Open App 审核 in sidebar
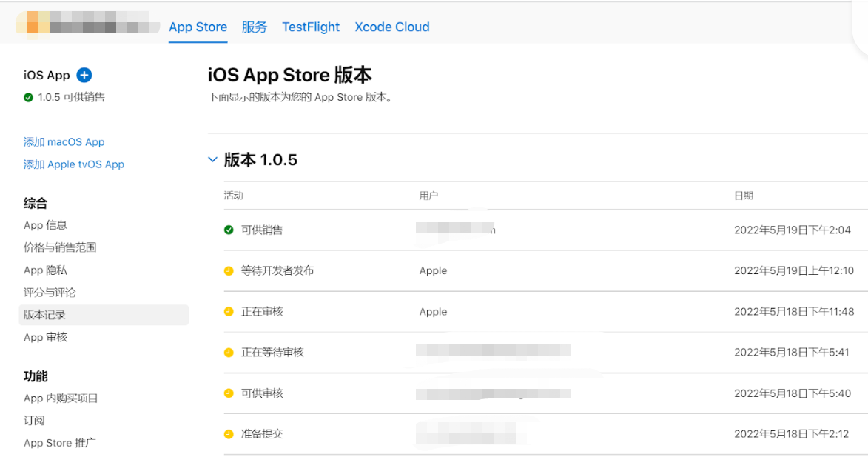868x457 pixels. [45, 337]
